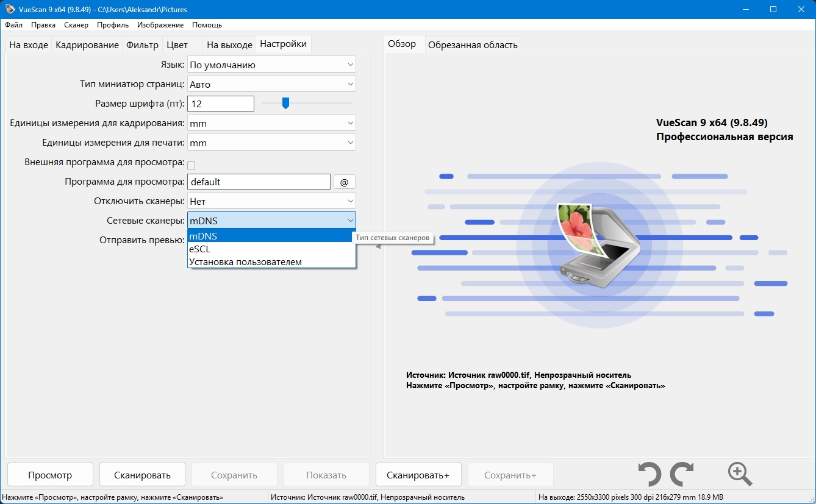Open the Правка menu

pyautogui.click(x=43, y=25)
